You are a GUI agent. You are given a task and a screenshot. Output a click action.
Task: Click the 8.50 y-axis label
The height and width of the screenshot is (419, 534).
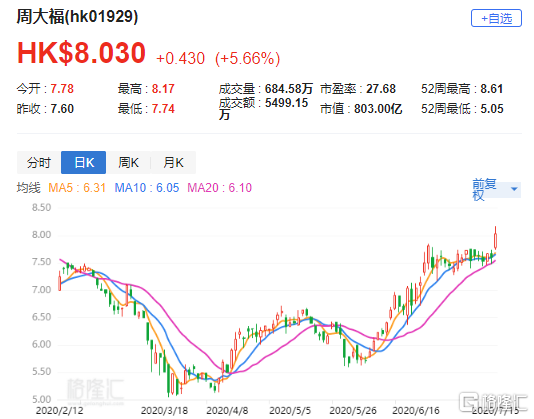[41, 207]
